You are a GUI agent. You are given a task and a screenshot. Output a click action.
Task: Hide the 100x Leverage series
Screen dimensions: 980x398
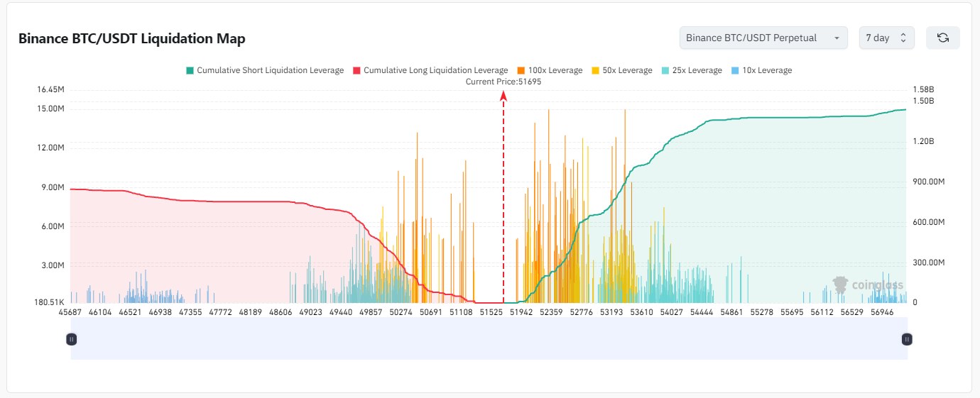(550, 70)
